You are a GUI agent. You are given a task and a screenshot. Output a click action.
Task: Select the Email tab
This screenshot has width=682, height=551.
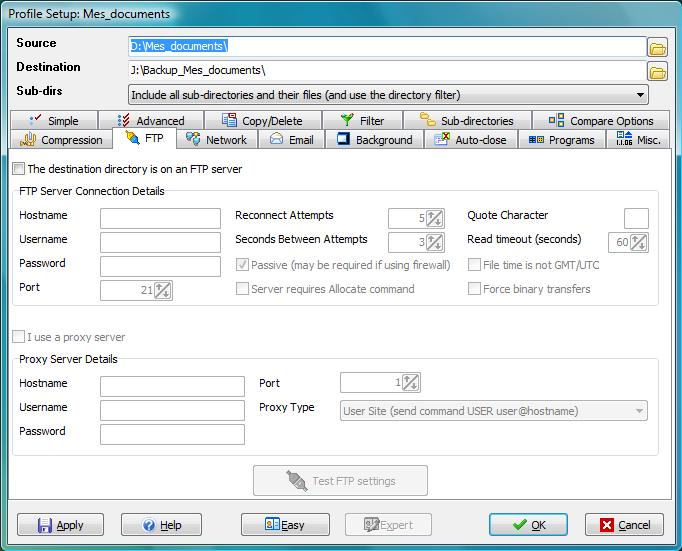click(291, 140)
